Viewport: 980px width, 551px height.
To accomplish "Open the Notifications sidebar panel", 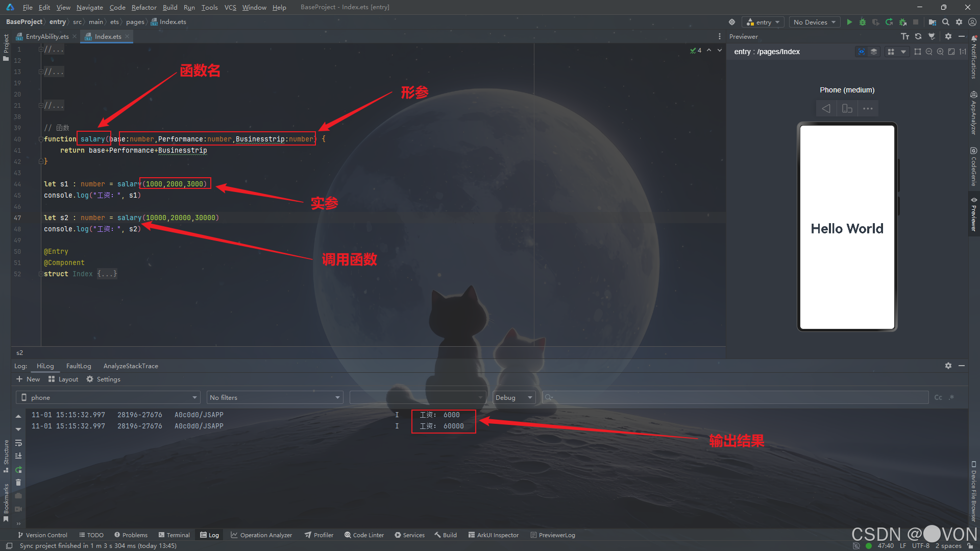I will [974, 57].
